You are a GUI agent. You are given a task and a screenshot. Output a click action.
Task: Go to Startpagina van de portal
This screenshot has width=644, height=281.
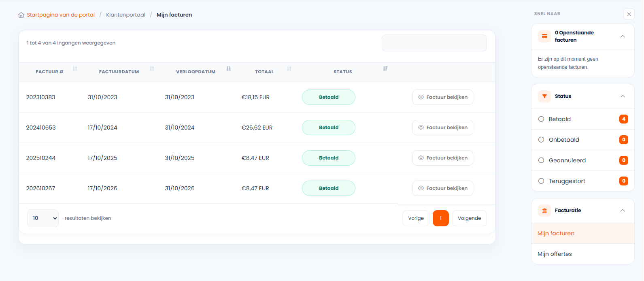click(61, 15)
